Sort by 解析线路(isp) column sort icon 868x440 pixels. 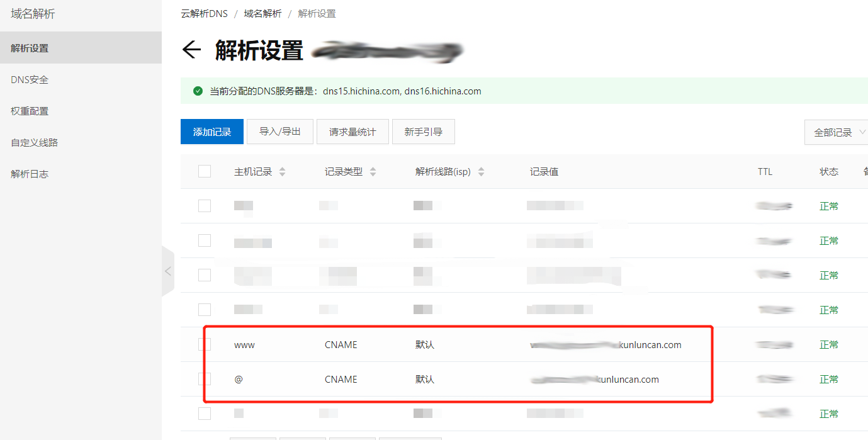tap(482, 172)
